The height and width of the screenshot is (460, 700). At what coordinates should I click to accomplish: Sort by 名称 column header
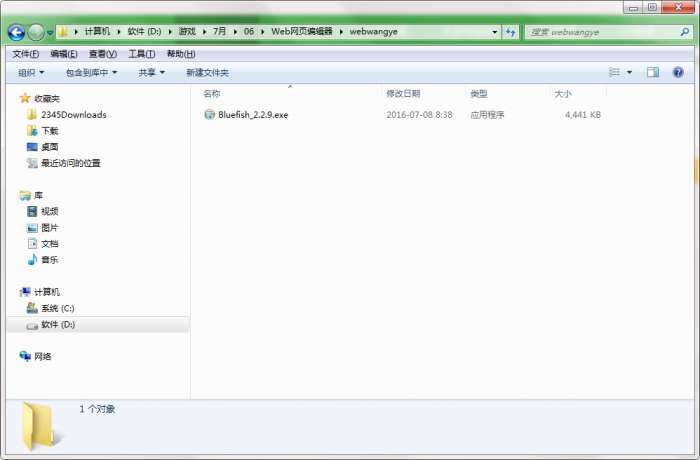[x=212, y=94]
